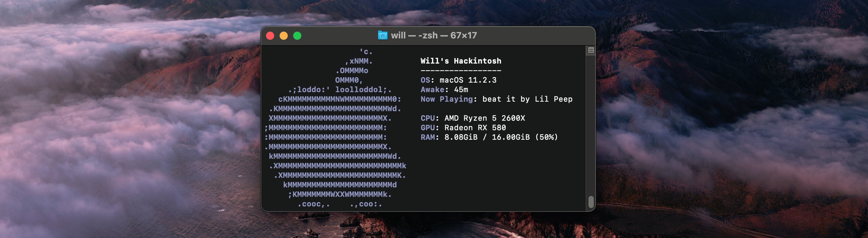Click the ".cooc,. .,coo:." bottom ASCII line
Viewport: 868px width, 238px height.
point(340,204)
